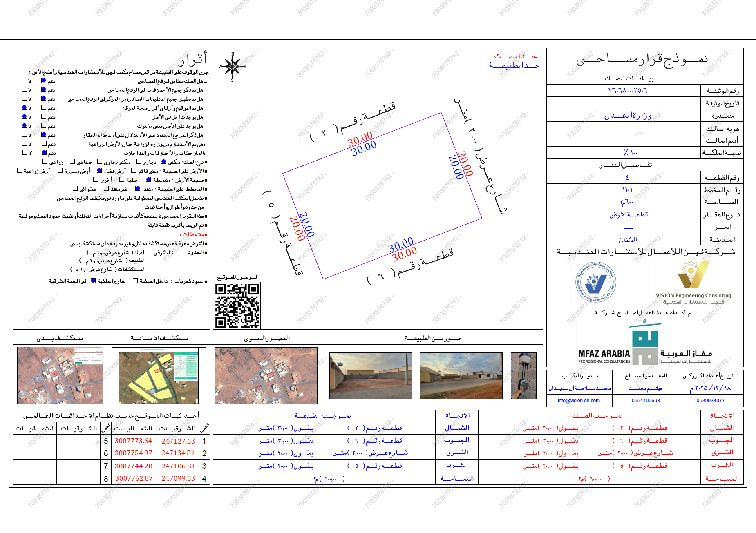Click the blue حد الطبيعة legend label
The width and height of the screenshot is (756, 533).
coord(515,65)
